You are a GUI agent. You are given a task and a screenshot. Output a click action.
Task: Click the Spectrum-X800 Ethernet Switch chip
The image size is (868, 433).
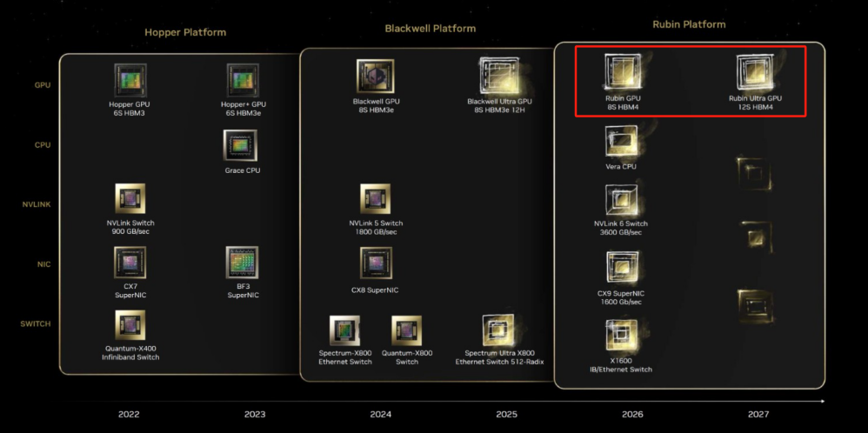[344, 331]
